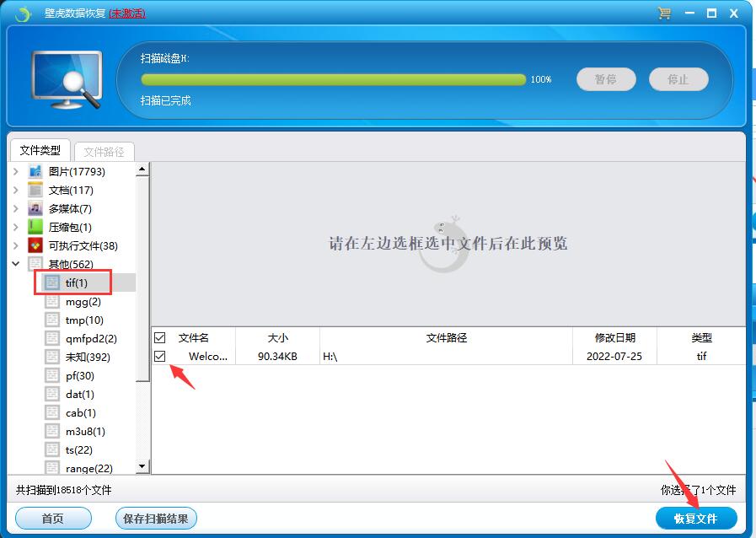Open the 未激活 activation link
This screenshot has height=538, width=756.
(126, 13)
